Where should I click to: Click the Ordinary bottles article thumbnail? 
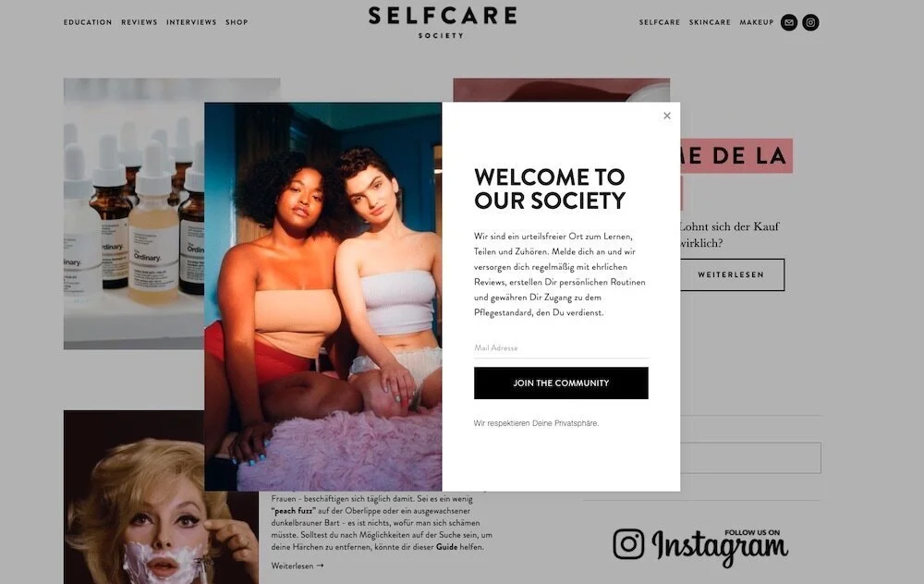[x=134, y=213]
